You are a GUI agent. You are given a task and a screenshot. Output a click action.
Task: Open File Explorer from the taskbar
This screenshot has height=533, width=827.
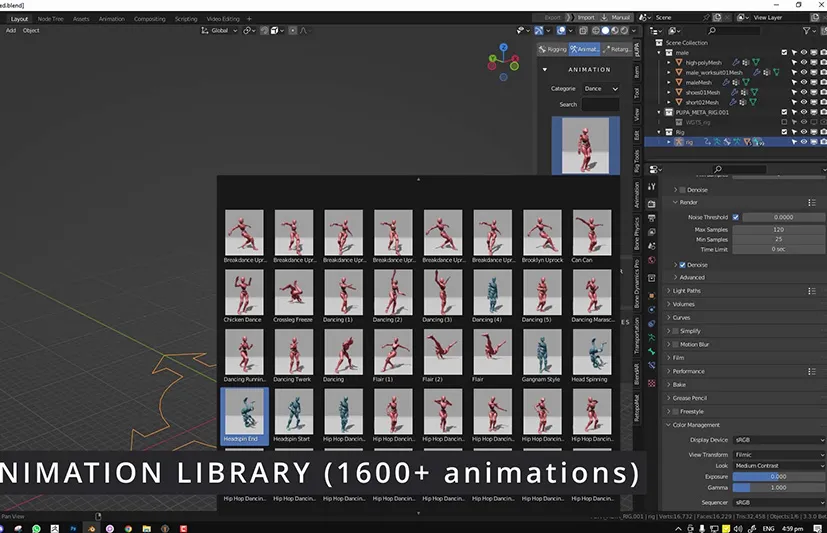pos(147,528)
